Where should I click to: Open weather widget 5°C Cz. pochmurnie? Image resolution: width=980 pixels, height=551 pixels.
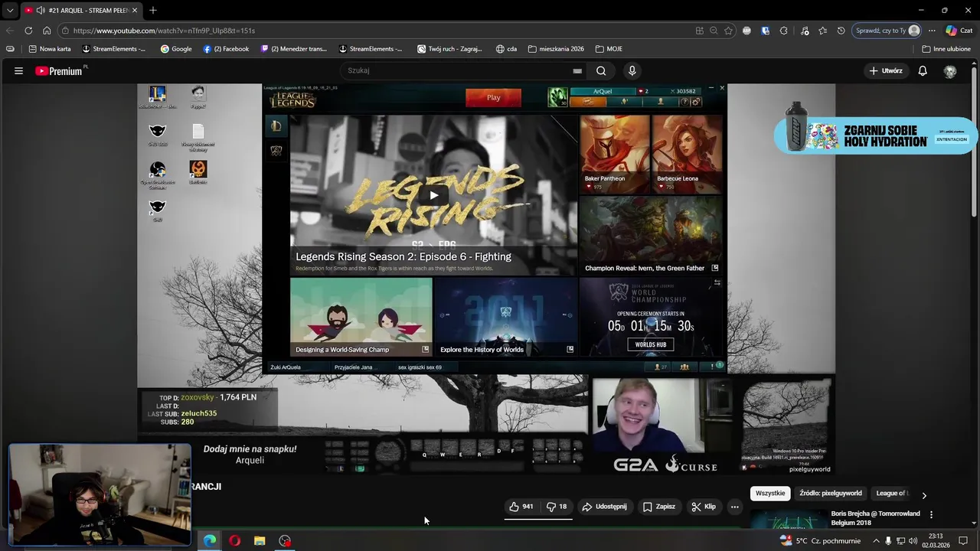[818, 541]
